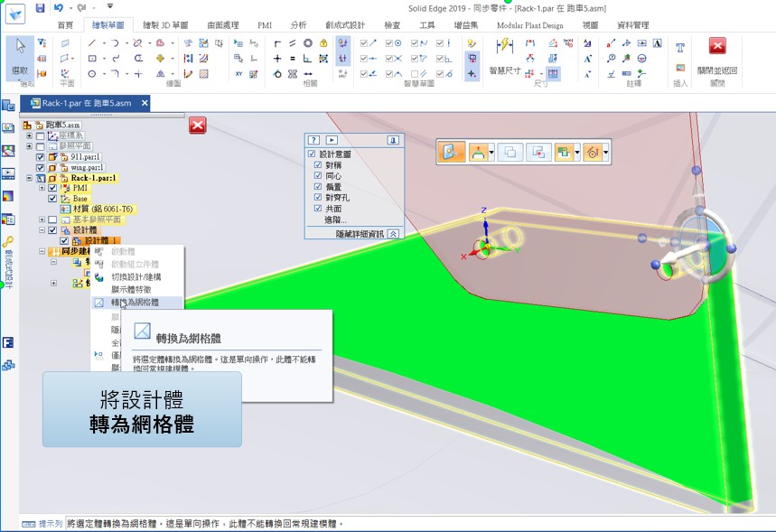This screenshot has height=532, width=776.
Task: Toggle the wing.par:1 visibility checkbox
Action: click(x=41, y=168)
